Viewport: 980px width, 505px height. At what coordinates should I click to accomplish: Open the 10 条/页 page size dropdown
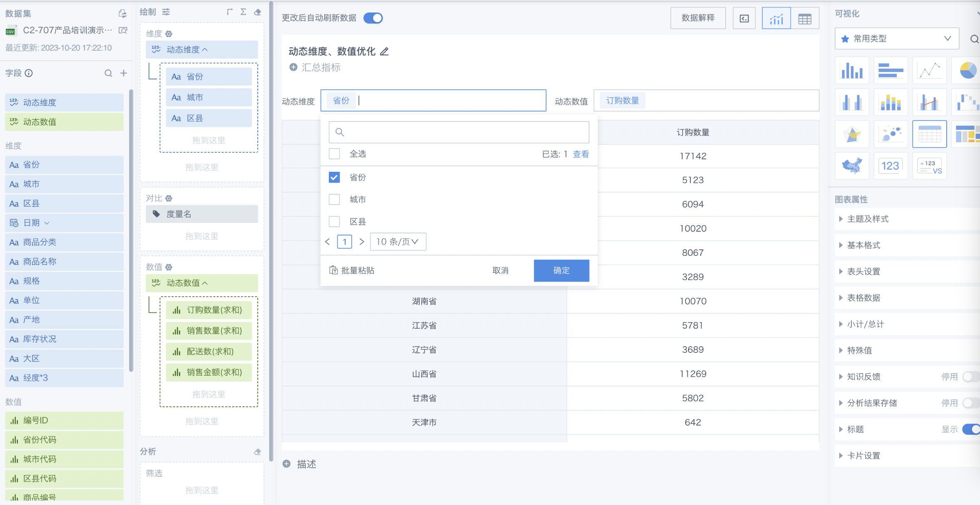point(398,242)
